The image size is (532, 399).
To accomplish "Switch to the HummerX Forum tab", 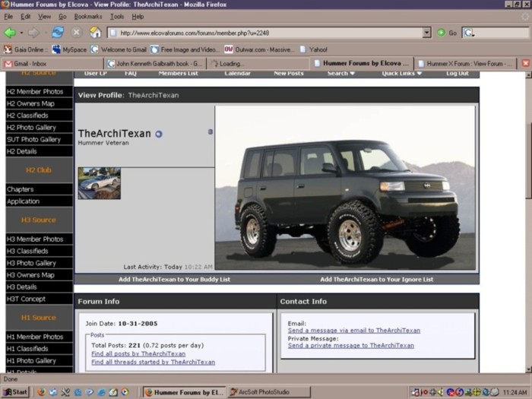I will (x=465, y=63).
